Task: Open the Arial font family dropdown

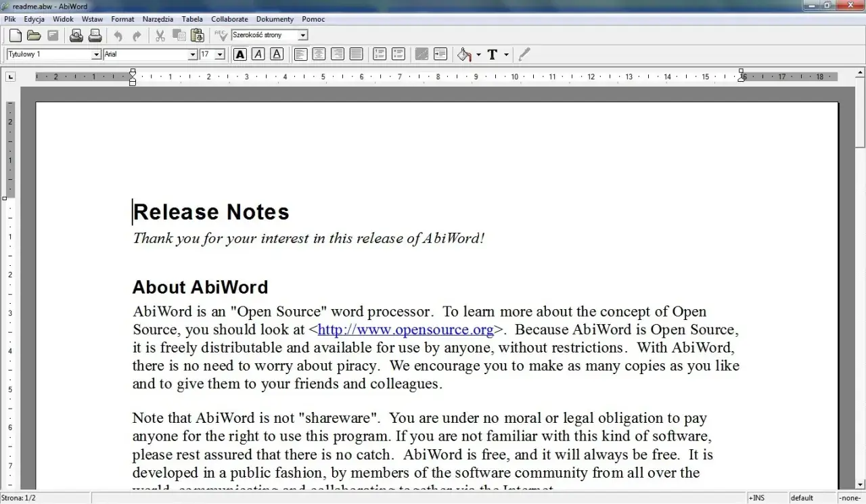Action: click(x=193, y=54)
